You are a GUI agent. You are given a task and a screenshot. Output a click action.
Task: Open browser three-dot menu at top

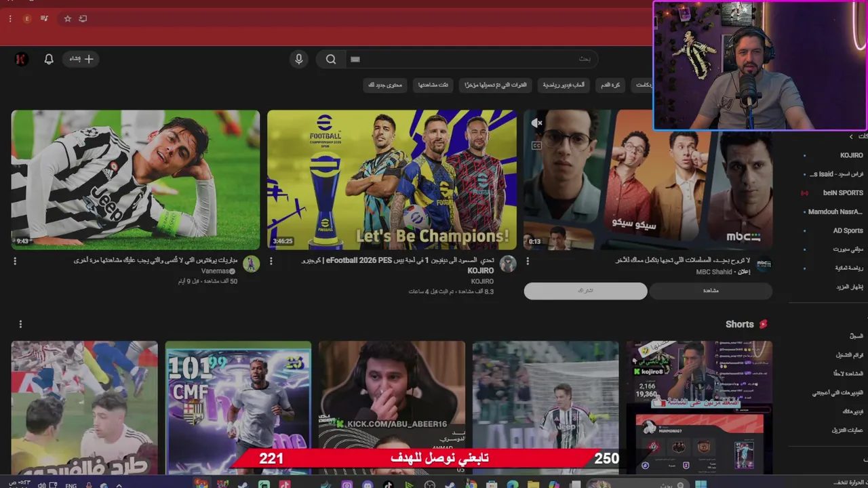tap(10, 18)
